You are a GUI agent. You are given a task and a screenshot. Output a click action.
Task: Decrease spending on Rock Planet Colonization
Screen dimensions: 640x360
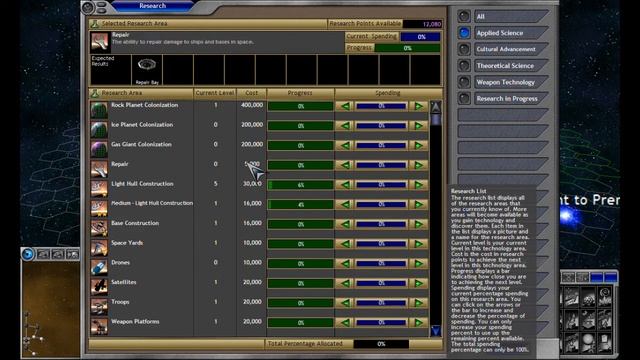(x=345, y=106)
